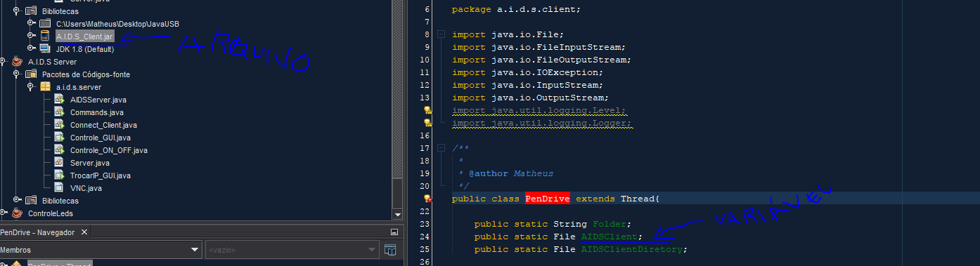
Task: Select the ControleLeds project
Action: [51, 213]
